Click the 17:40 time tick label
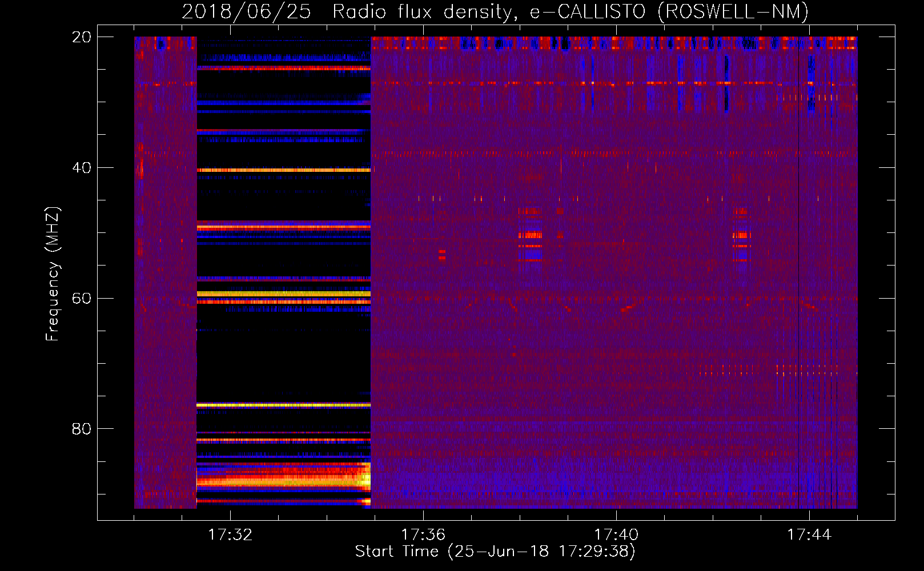Image resolution: width=924 pixels, height=571 pixels. click(616, 535)
